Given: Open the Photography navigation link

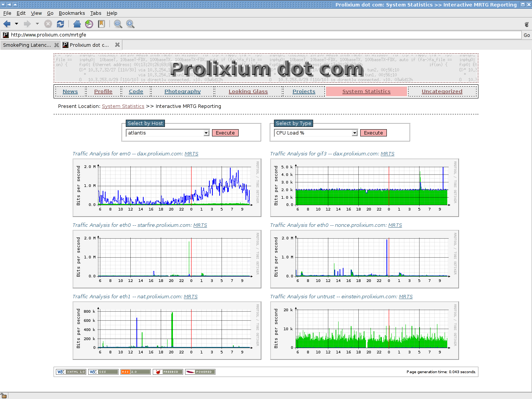Looking at the screenshot, I should [183, 92].
